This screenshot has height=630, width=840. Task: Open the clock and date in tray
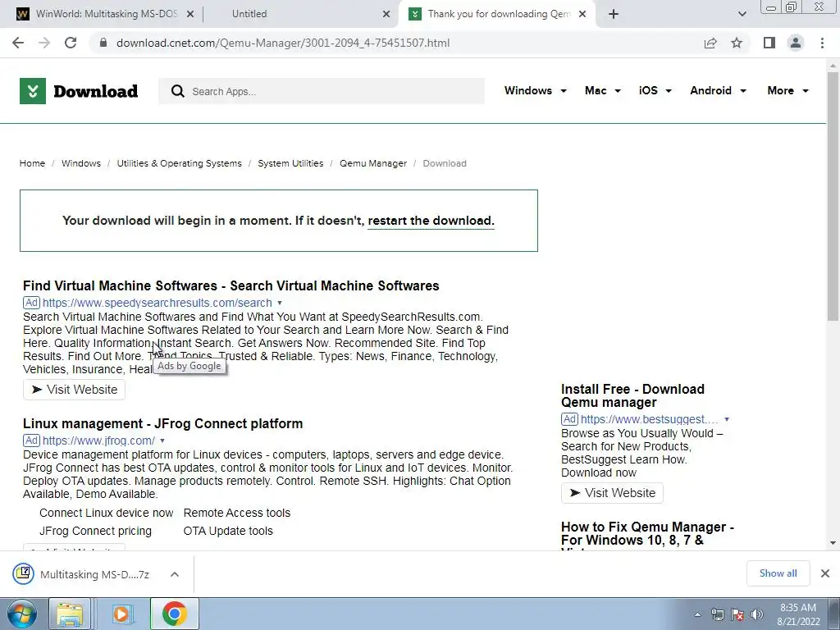point(798,614)
